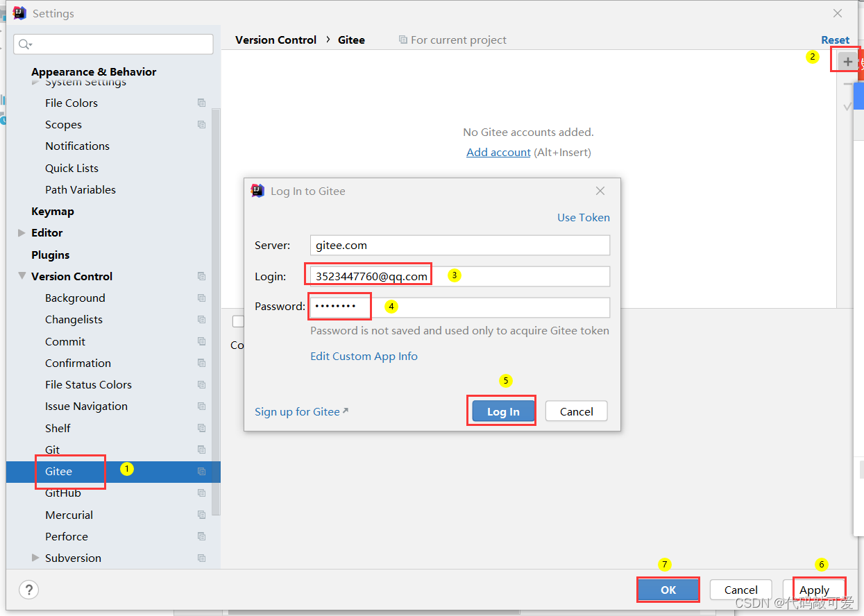The height and width of the screenshot is (616, 864).
Task: Click the checkmark set-default account icon
Action: (847, 106)
